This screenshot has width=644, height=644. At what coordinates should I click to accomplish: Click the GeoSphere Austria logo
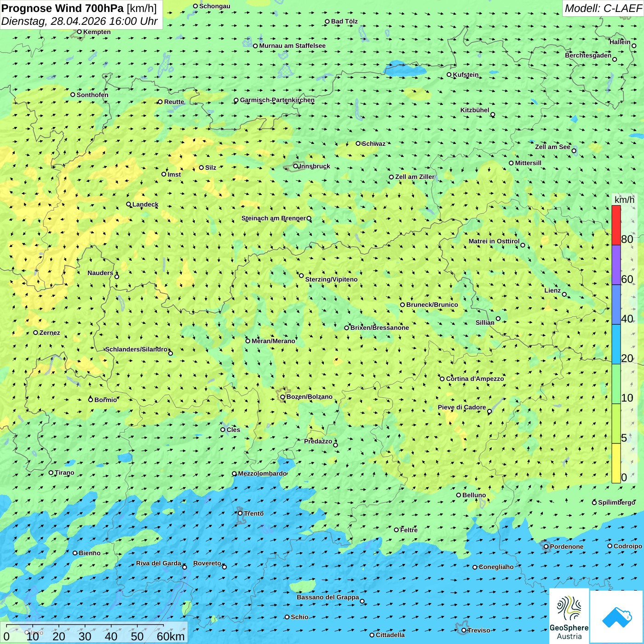pos(569,616)
